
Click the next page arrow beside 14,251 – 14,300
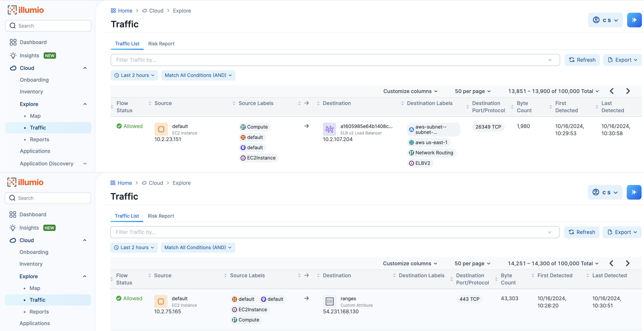[x=627, y=263]
